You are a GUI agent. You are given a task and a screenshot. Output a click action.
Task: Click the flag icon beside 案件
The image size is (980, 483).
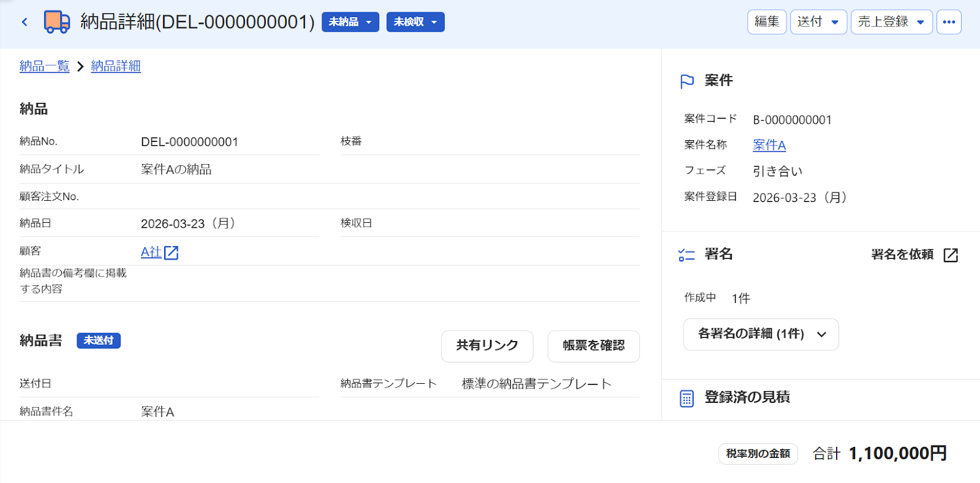[x=687, y=81]
